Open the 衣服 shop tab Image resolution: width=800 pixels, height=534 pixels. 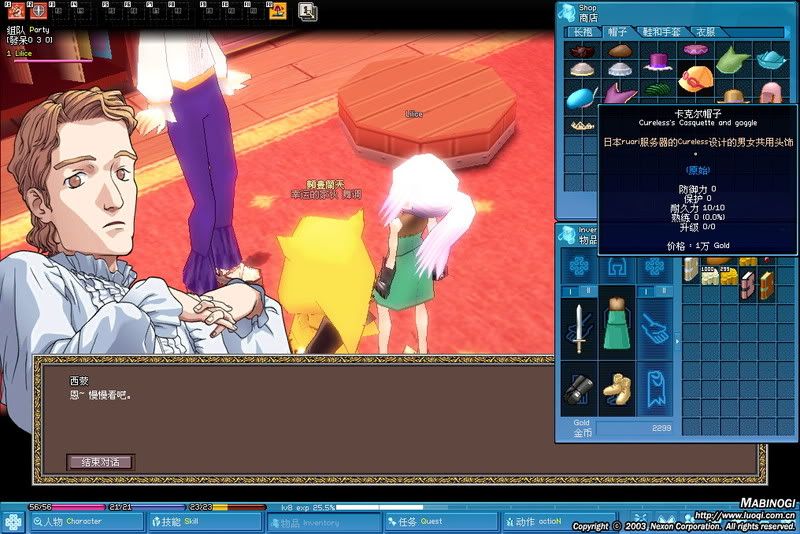(706, 32)
